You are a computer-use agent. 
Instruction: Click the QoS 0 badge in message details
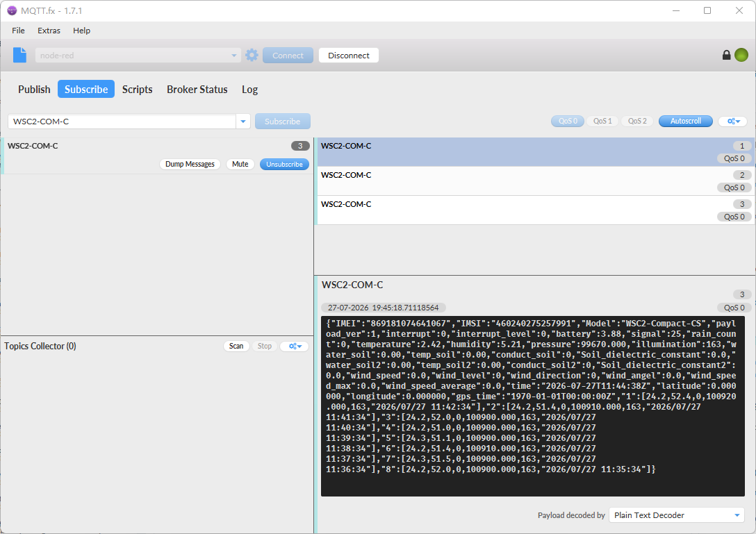pyautogui.click(x=734, y=308)
